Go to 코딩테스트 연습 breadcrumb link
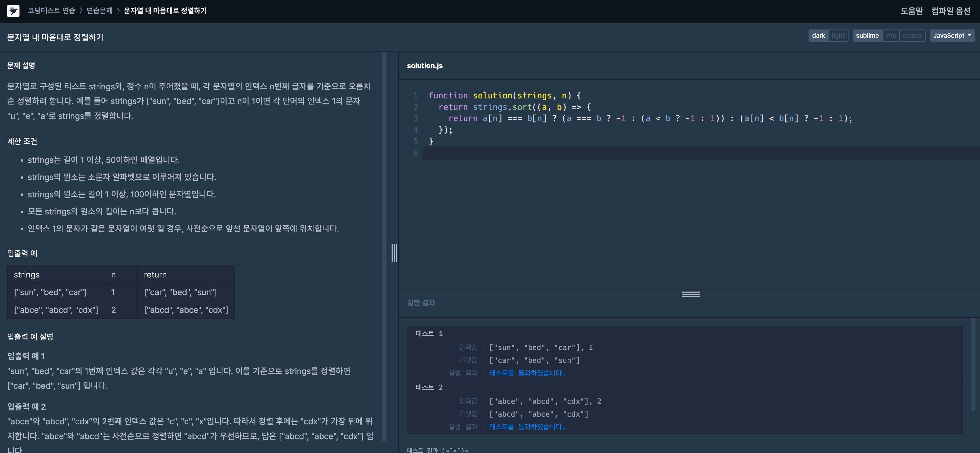 [x=51, y=11]
